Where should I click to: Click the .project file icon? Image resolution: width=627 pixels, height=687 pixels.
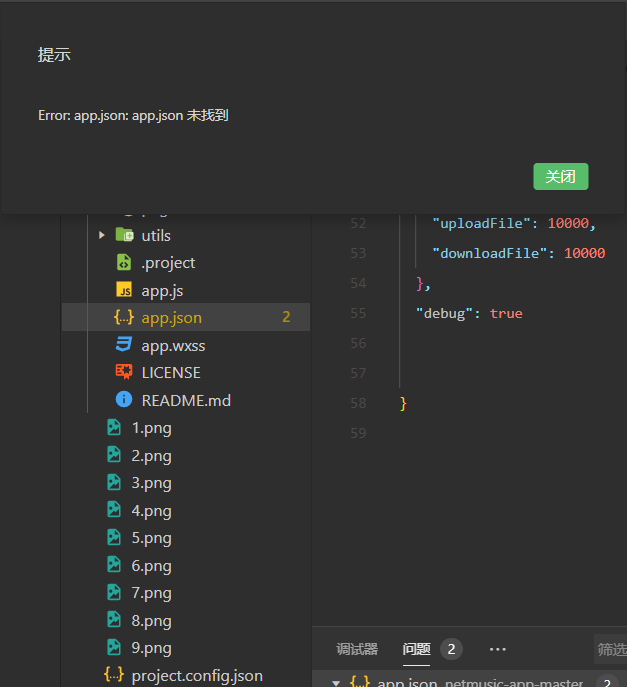pyautogui.click(x=124, y=263)
